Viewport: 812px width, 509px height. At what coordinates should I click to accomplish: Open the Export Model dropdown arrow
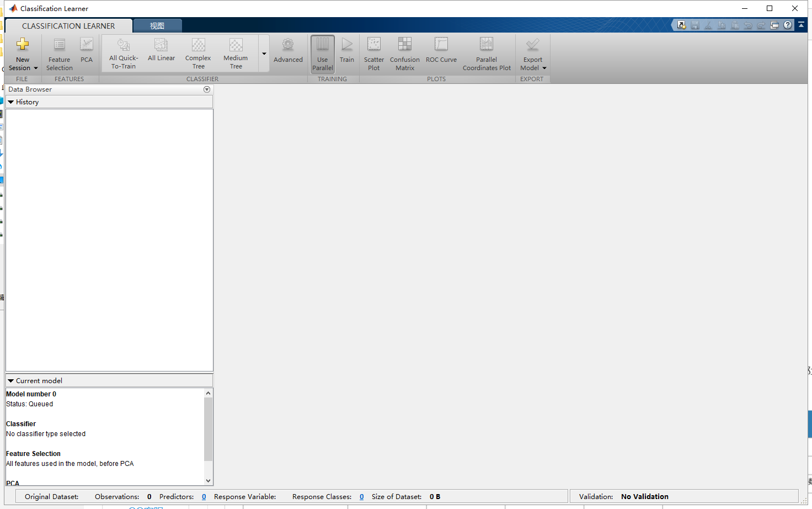(x=544, y=68)
